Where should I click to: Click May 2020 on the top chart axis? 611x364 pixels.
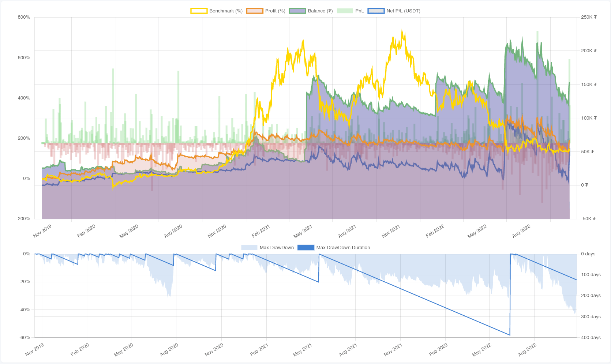tap(129, 231)
